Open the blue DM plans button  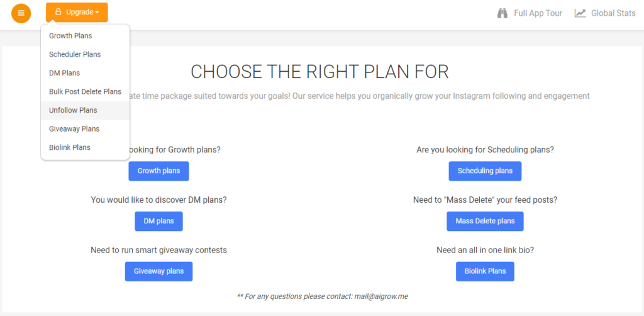pos(158,221)
